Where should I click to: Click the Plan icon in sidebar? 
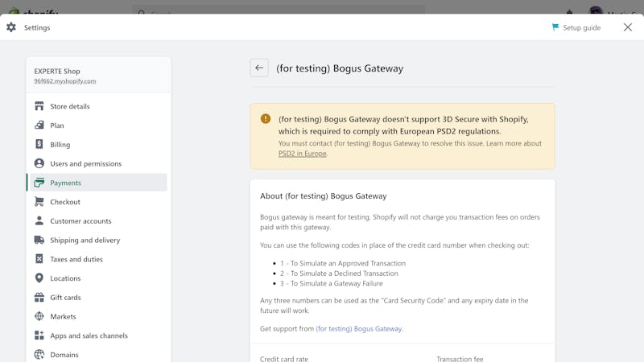[x=39, y=125]
